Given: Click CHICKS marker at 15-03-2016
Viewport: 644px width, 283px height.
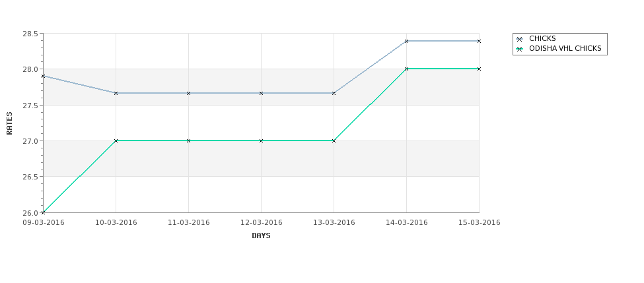Looking at the screenshot, I should click(x=479, y=41).
